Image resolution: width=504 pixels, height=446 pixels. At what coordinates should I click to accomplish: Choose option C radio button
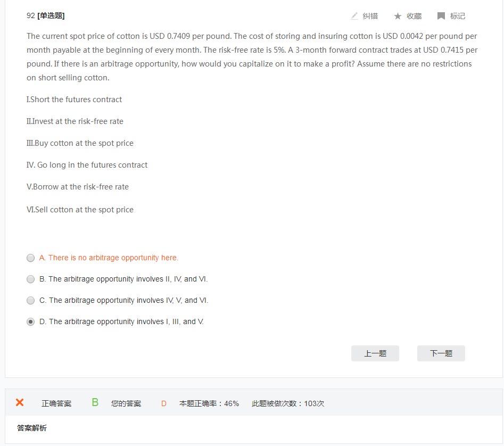coord(31,301)
